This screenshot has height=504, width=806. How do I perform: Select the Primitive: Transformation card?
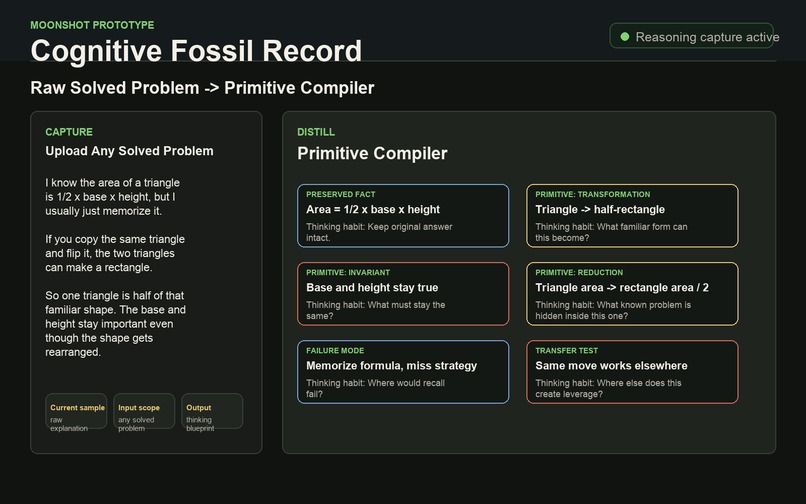pyautogui.click(x=632, y=216)
